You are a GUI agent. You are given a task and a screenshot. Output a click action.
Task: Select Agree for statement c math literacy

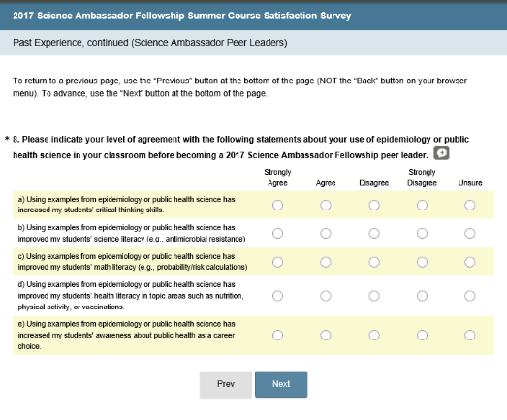click(x=326, y=262)
